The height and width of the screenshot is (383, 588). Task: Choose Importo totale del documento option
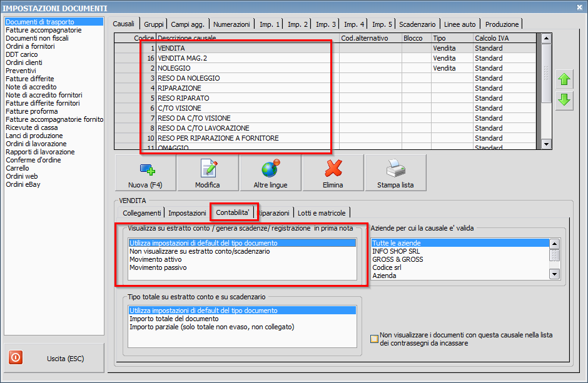(x=242, y=319)
